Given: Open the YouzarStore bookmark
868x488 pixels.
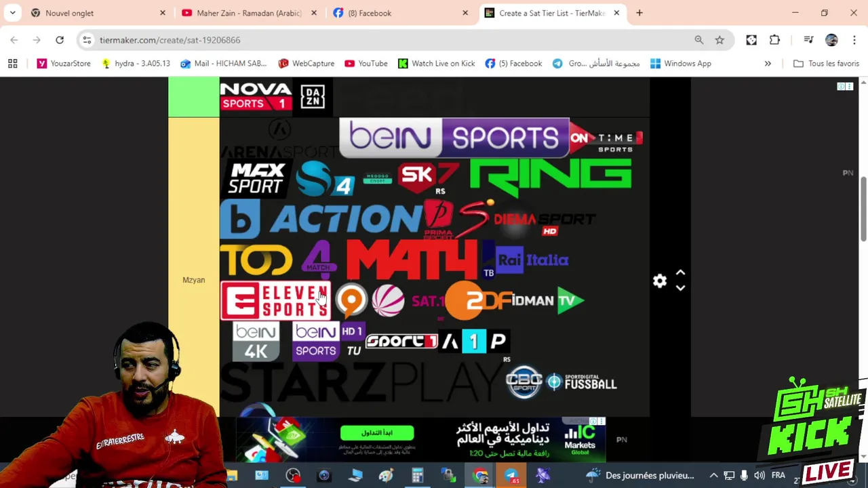Looking at the screenshot, I should (x=64, y=63).
